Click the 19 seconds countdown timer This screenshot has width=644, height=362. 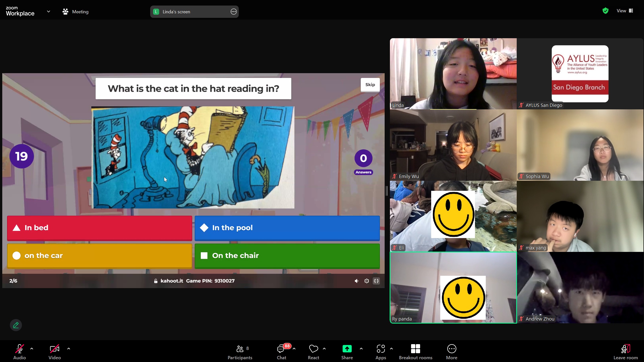click(22, 156)
